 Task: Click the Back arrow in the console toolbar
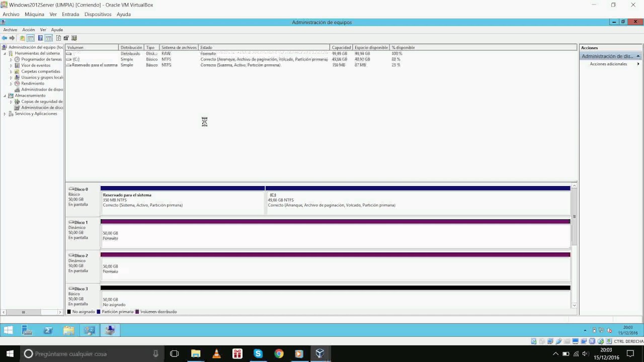tap(5, 38)
